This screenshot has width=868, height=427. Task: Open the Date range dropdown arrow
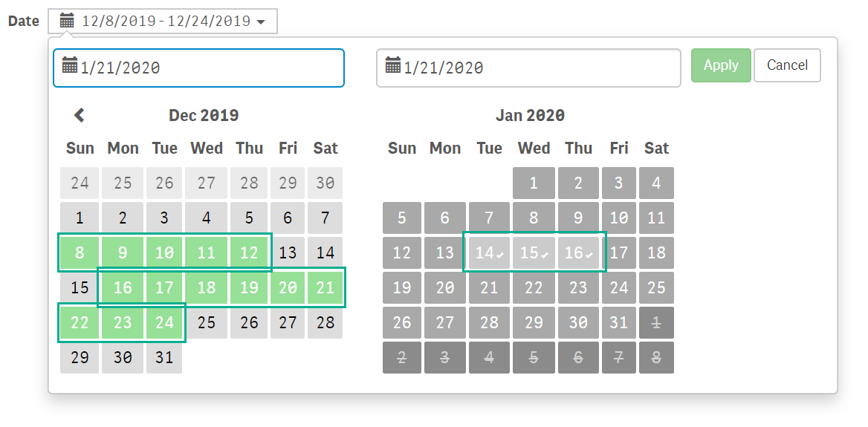point(262,22)
